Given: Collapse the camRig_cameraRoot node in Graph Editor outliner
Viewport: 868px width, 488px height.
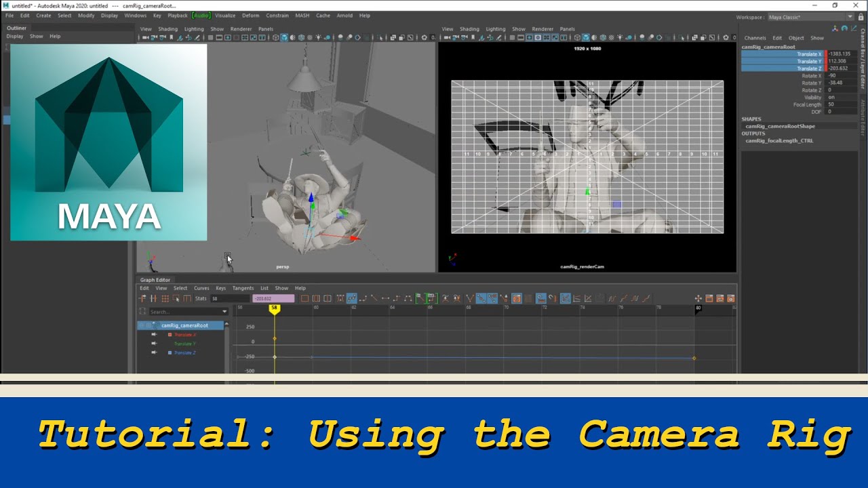Looking at the screenshot, I should tap(142, 325).
